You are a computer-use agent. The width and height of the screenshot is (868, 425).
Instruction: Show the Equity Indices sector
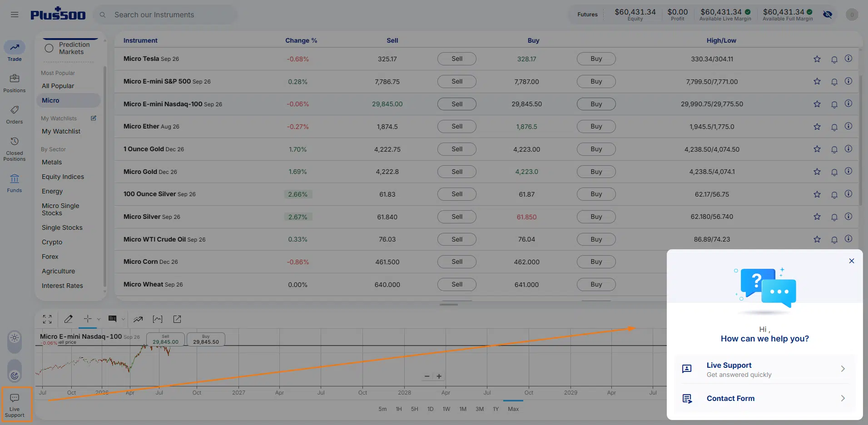tap(63, 177)
